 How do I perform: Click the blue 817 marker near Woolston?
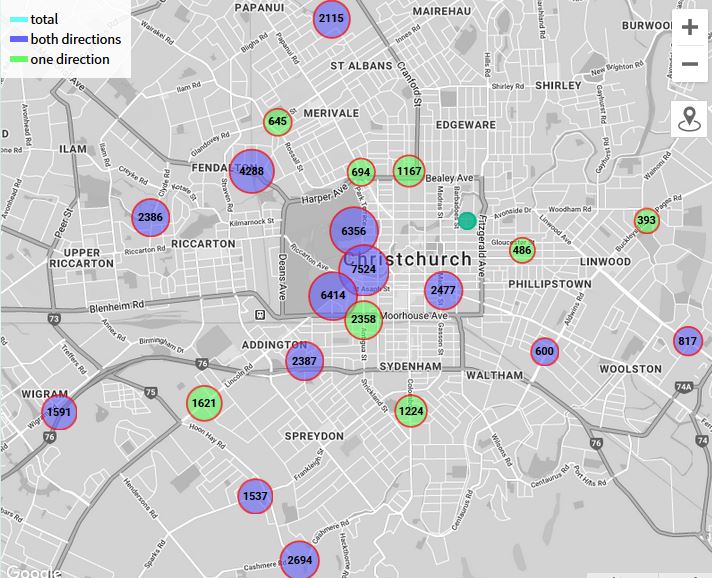pos(687,341)
